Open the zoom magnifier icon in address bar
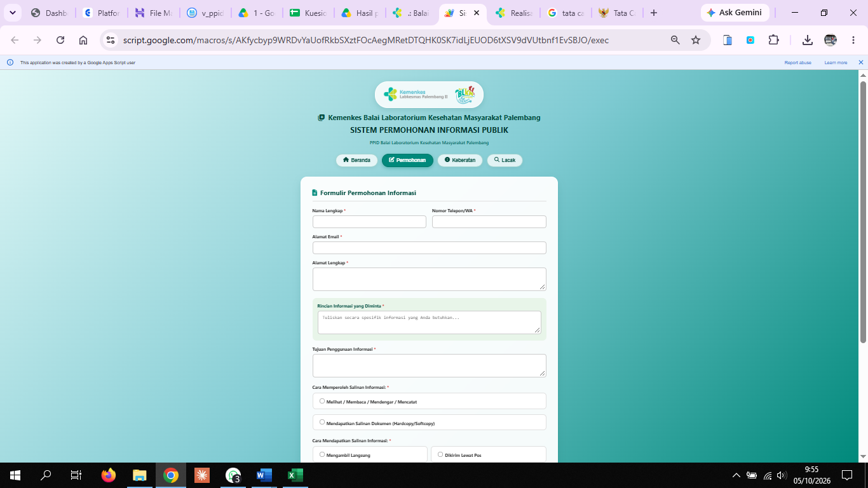The height and width of the screenshot is (488, 868). pyautogui.click(x=675, y=40)
